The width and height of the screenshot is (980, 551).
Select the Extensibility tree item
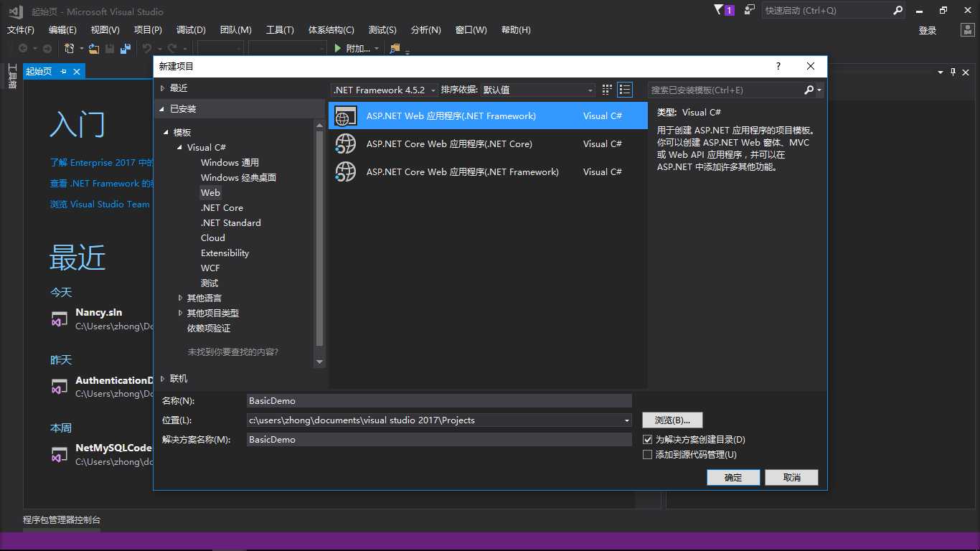225,253
